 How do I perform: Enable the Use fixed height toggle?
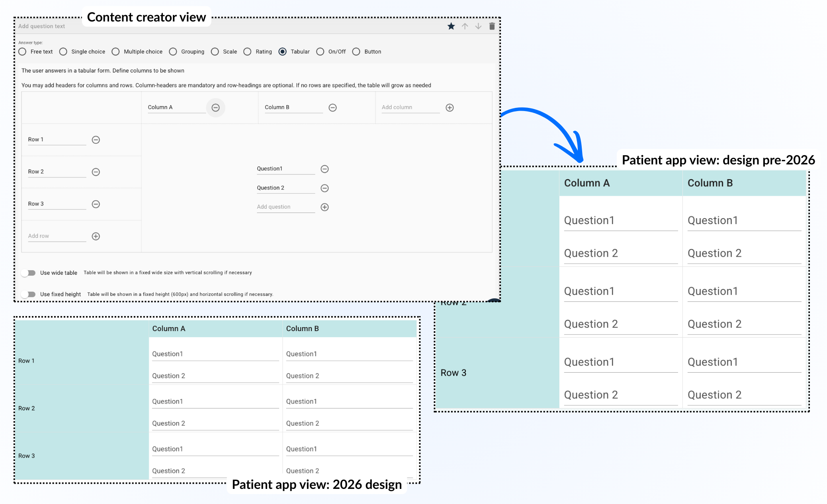29,294
